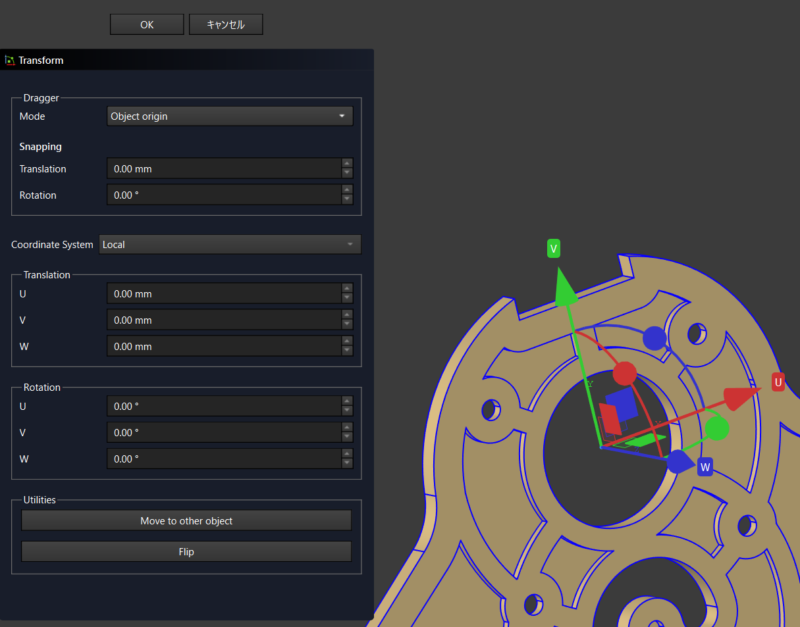Click the Snapping heading text
This screenshot has height=627, width=800.
40,146
